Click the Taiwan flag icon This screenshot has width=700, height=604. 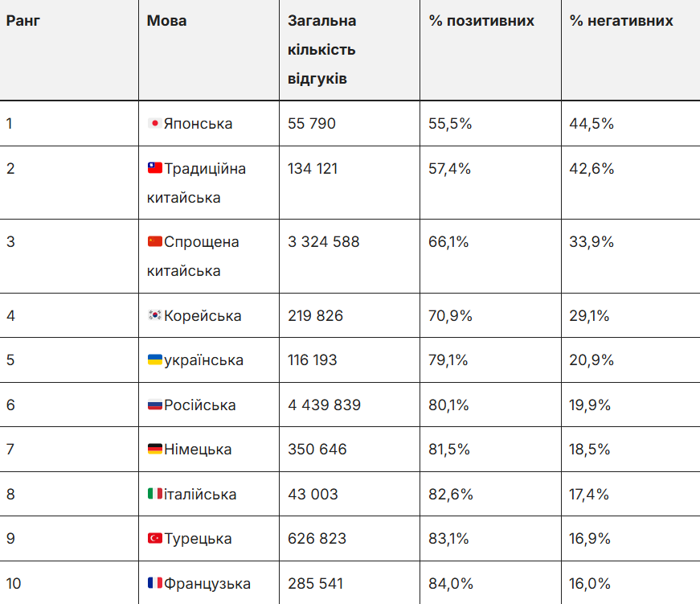point(154,169)
